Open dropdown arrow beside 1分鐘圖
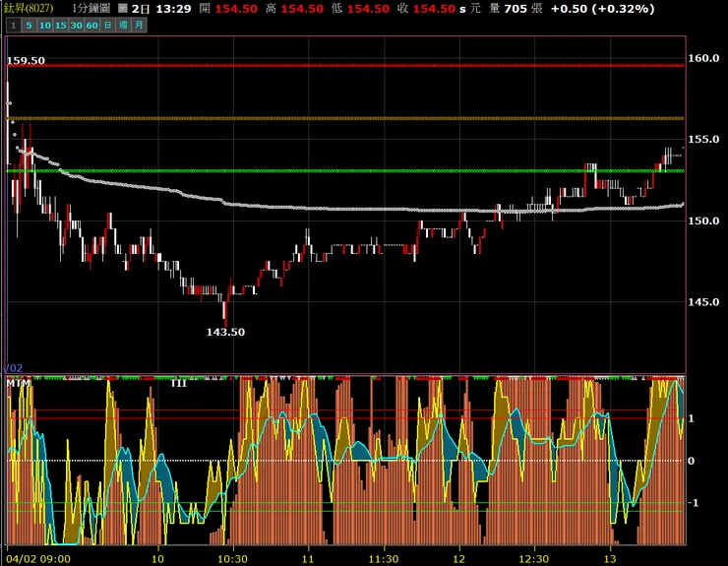Image resolution: width=728 pixels, height=566 pixels. [122, 8]
